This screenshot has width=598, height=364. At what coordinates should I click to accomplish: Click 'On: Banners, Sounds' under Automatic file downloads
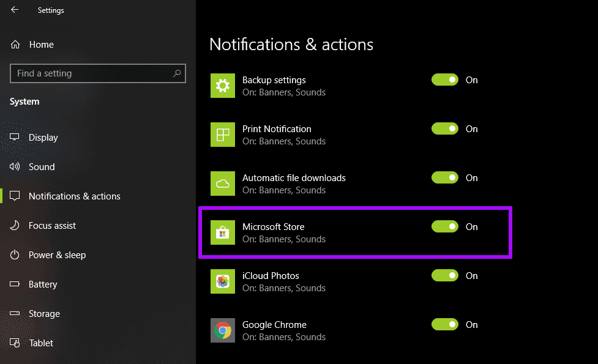pos(284,190)
